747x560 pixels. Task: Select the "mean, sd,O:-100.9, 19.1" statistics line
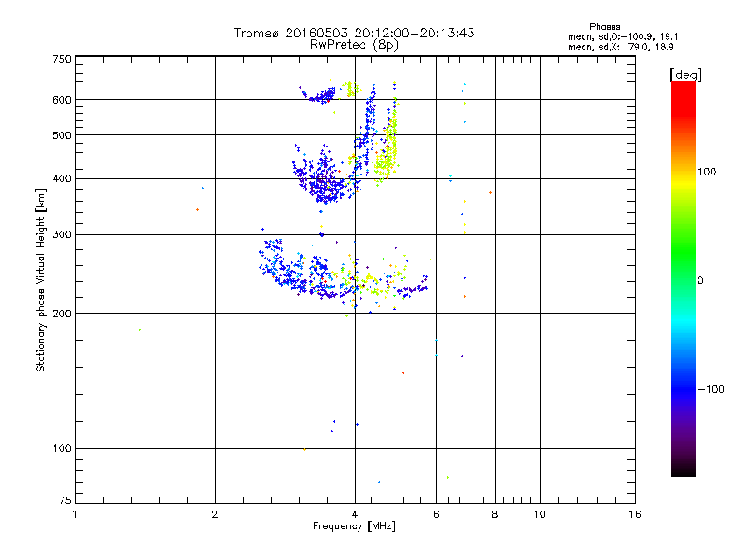tap(623, 36)
